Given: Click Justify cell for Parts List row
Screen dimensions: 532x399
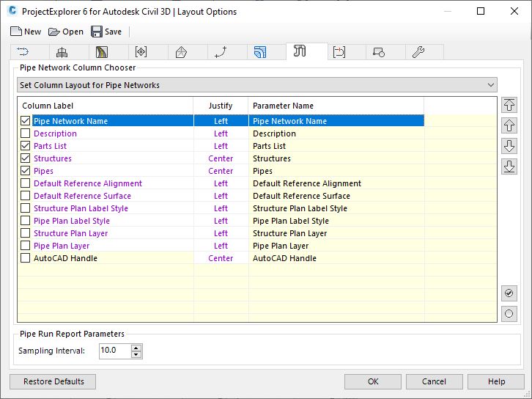Looking at the screenshot, I should click(x=221, y=146).
